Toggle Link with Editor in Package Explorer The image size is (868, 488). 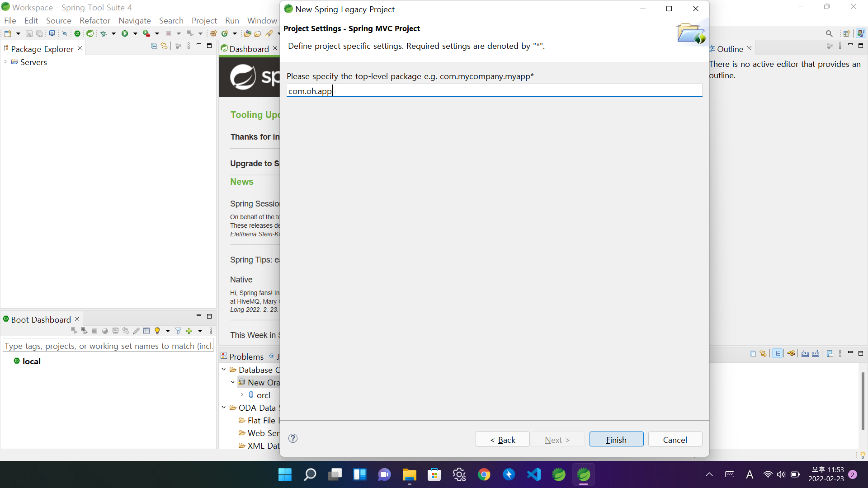tap(164, 46)
